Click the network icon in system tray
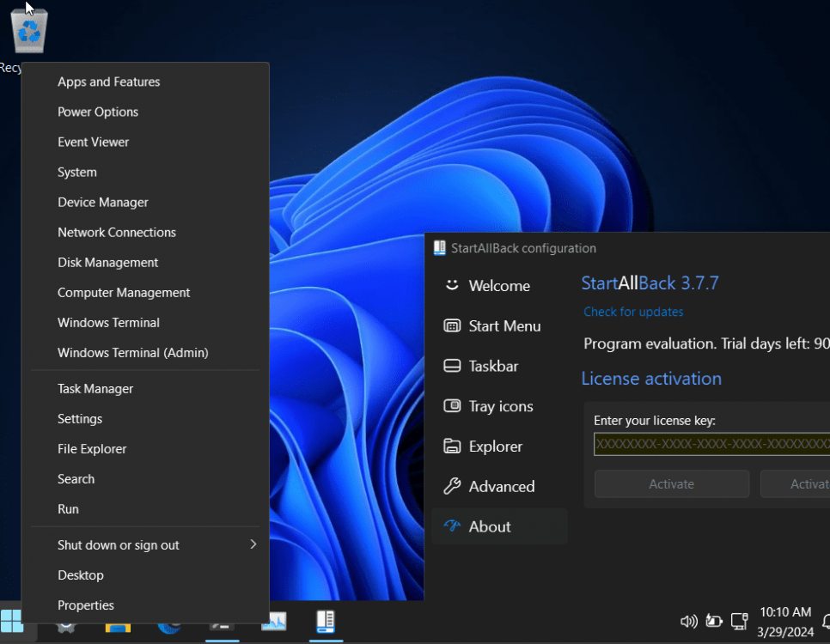 [739, 621]
